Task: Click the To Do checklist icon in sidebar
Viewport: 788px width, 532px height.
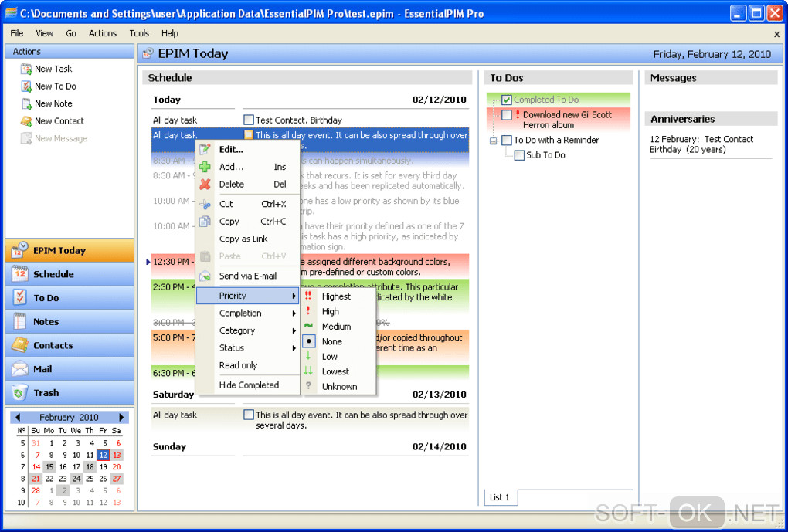Action: click(20, 297)
